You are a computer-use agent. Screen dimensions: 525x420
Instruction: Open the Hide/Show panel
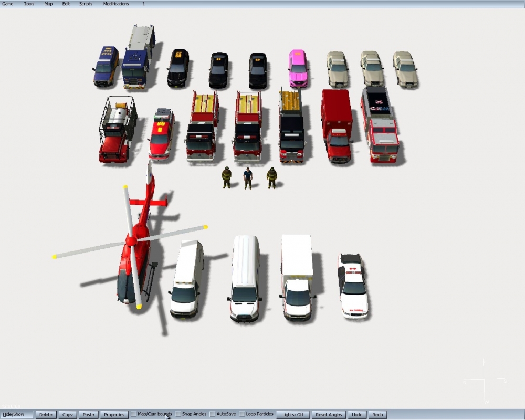pyautogui.click(x=17, y=414)
